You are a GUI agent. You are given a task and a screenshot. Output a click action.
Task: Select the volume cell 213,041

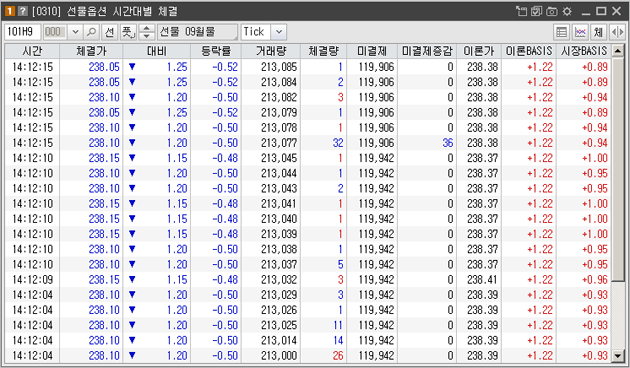[x=271, y=204]
